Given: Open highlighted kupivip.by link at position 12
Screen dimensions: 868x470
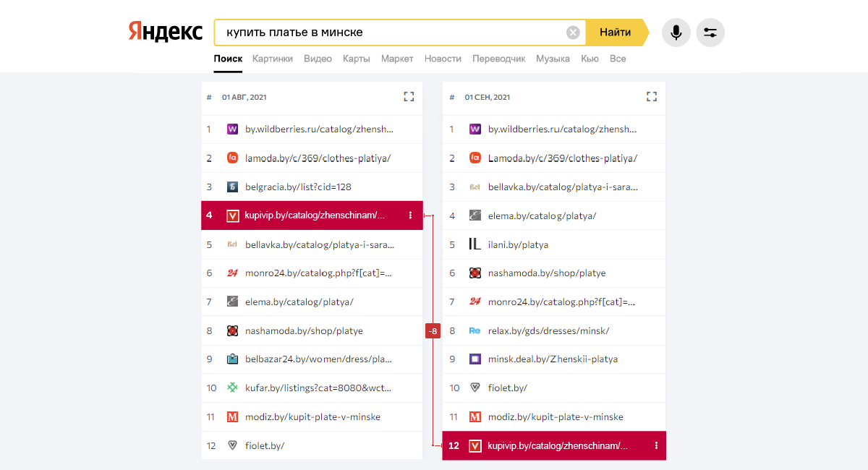Looking at the screenshot, I should (x=558, y=445).
